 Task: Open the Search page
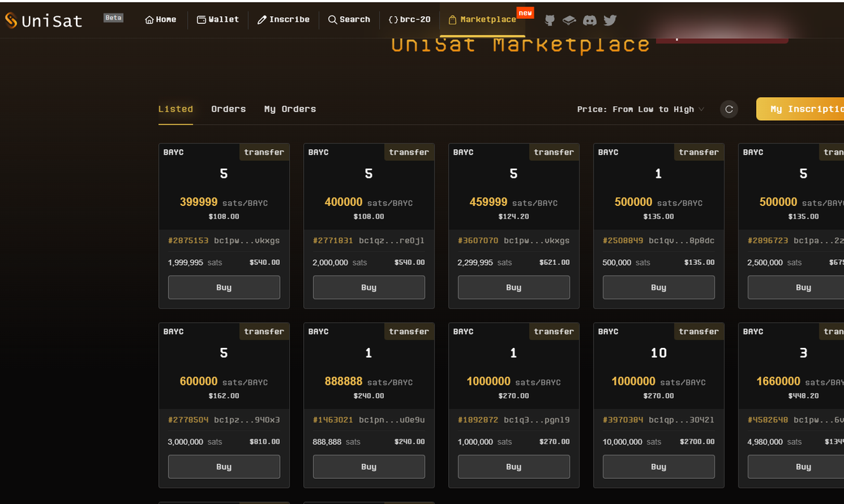click(350, 20)
